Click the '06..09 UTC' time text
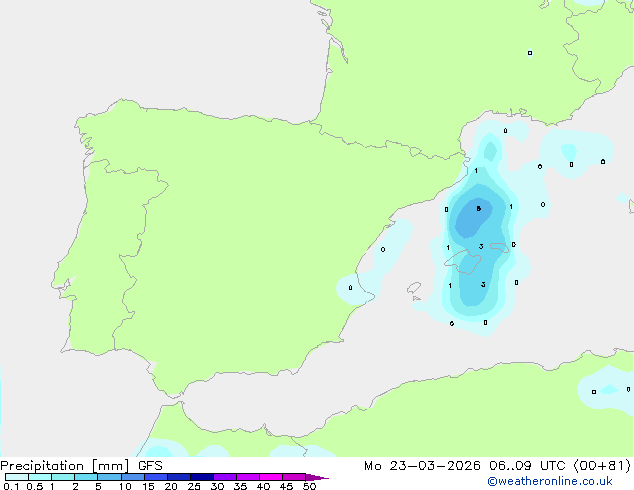The width and height of the screenshot is (634, 490). [x=526, y=466]
